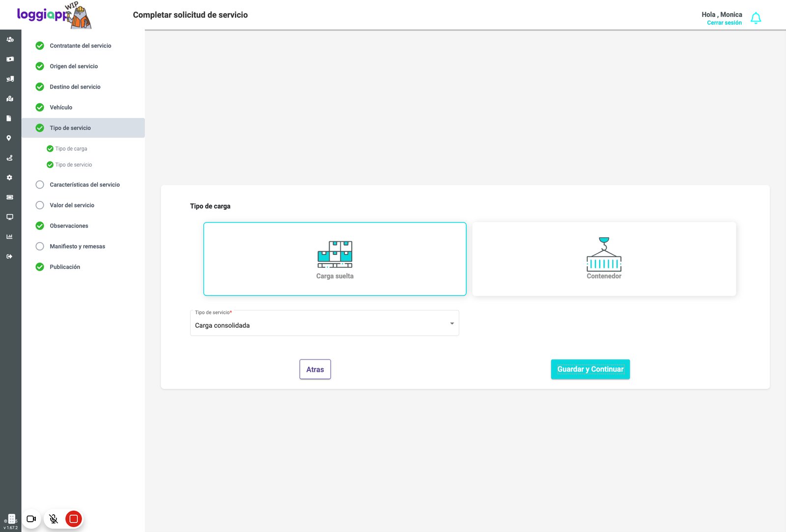This screenshot has height=532, width=786.
Task: Go to Destino del servicio step
Action: 84,87
